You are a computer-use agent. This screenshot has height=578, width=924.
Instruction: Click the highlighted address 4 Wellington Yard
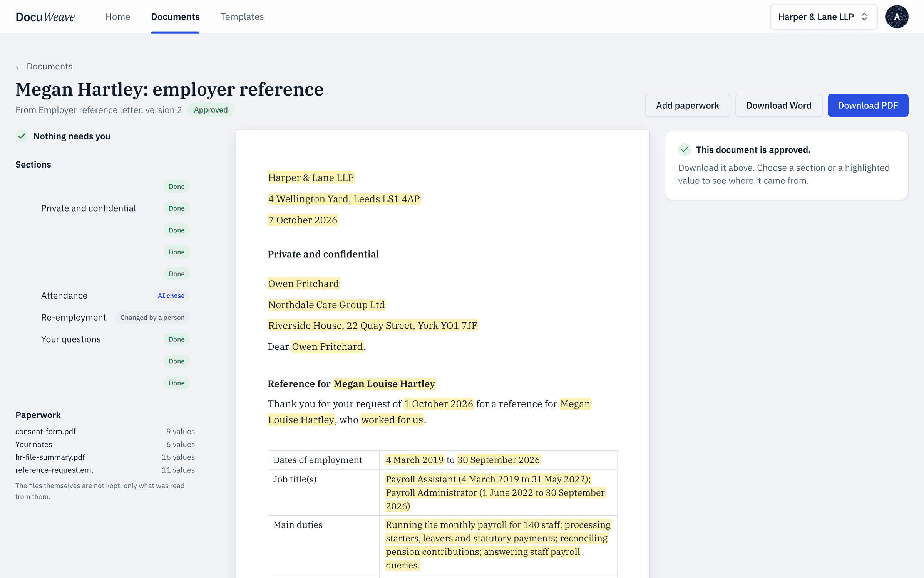344,199
